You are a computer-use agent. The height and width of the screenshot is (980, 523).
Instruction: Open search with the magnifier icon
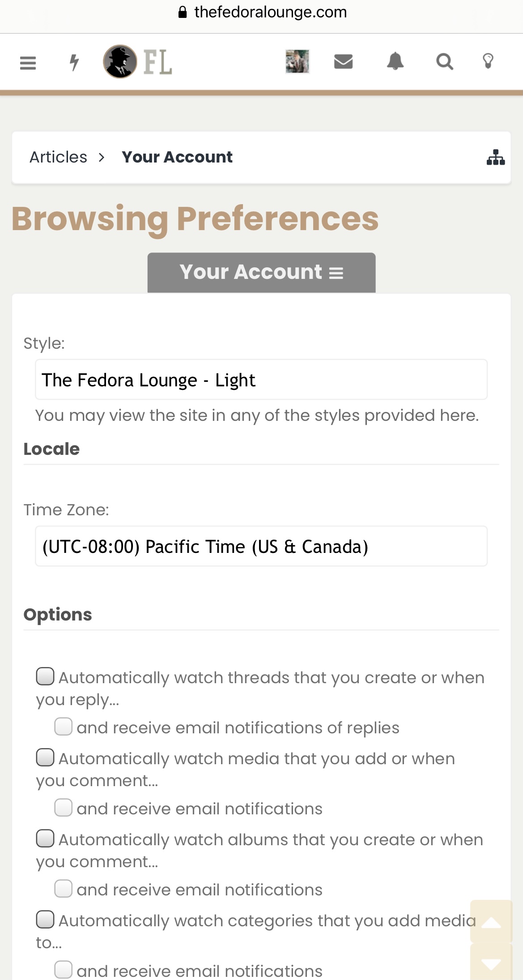444,61
